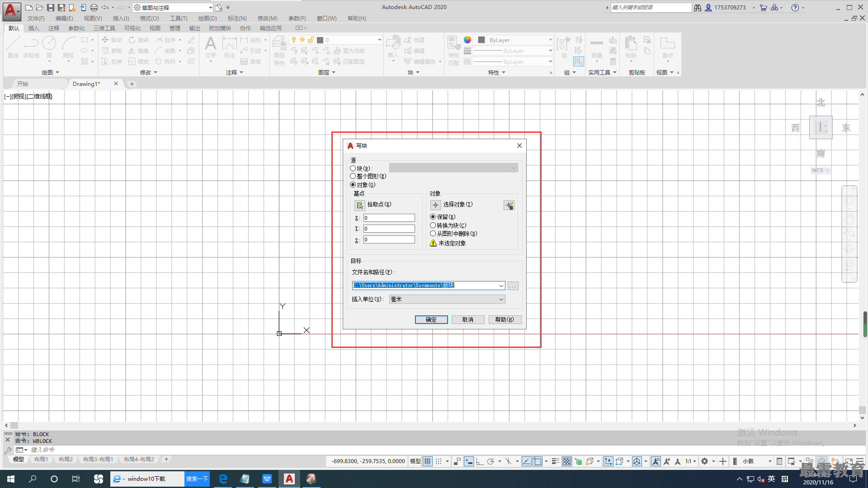Select the 整个图形(E) radio button
Screen dimensions: 868x488
(x=353, y=176)
